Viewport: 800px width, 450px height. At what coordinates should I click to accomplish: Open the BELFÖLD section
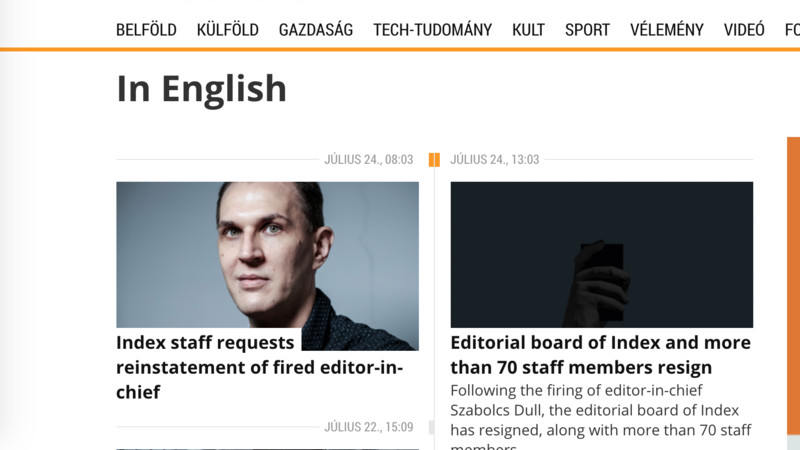pyautogui.click(x=146, y=30)
